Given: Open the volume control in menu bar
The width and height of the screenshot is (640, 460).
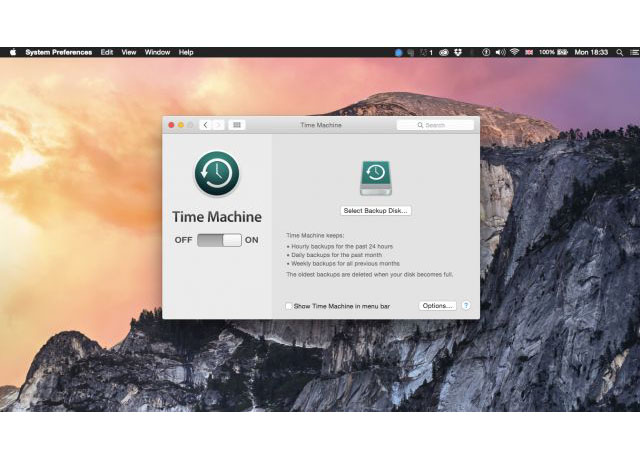Looking at the screenshot, I should 500,52.
